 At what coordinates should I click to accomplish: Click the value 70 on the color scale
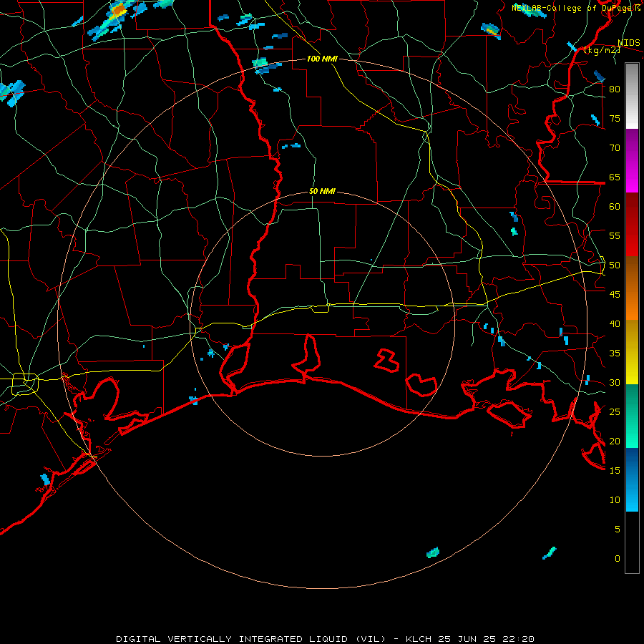click(x=615, y=148)
